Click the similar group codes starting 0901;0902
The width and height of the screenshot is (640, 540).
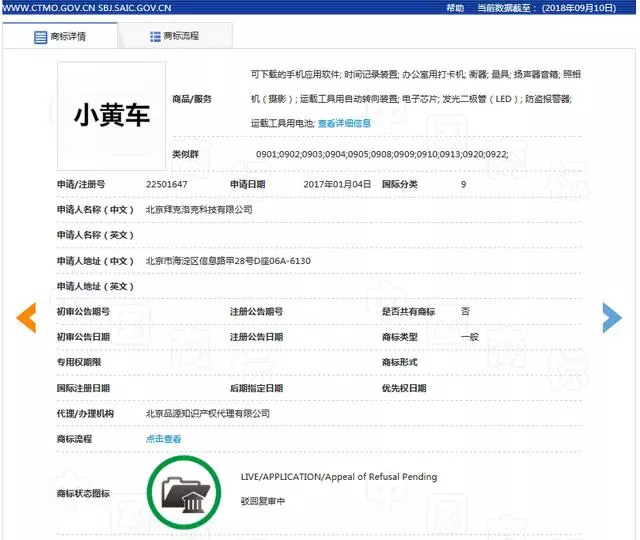(382, 154)
